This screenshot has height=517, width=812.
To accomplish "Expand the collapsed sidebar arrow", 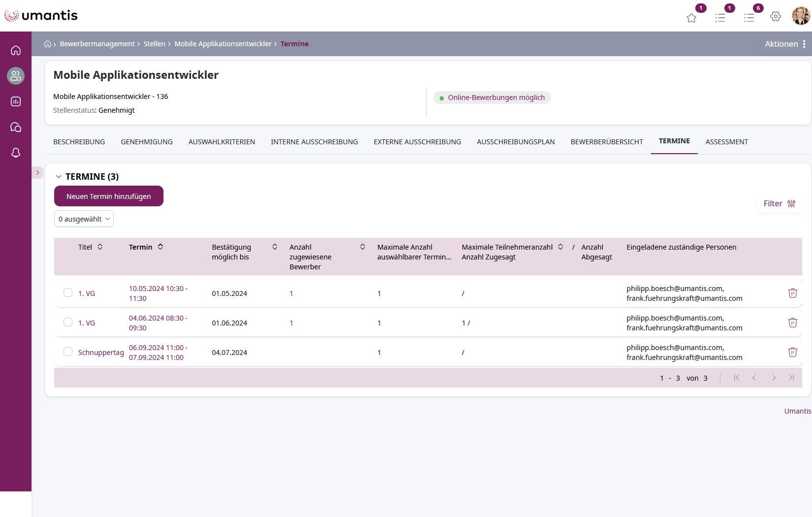I will [37, 173].
